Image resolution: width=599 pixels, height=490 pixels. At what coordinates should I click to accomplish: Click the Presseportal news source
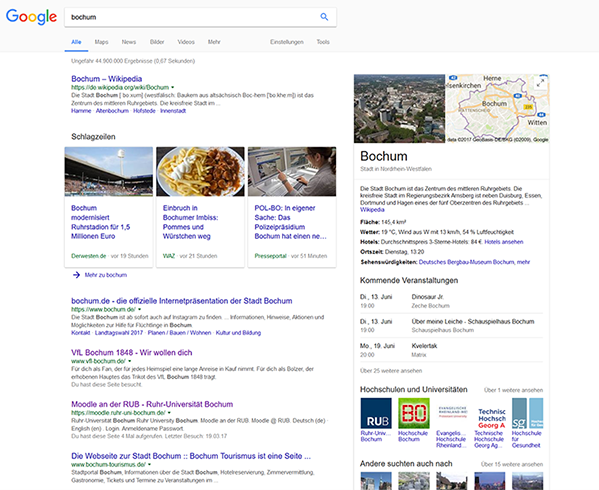270,256
